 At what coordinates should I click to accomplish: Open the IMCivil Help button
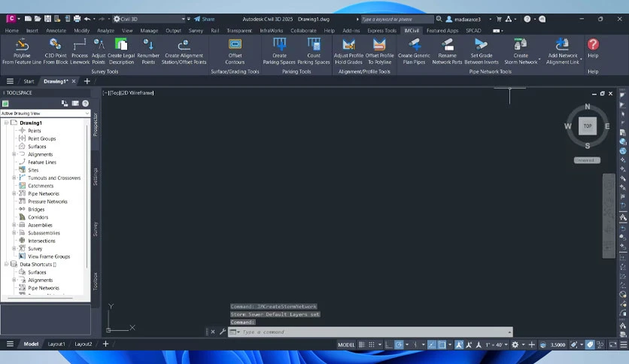pos(593,48)
